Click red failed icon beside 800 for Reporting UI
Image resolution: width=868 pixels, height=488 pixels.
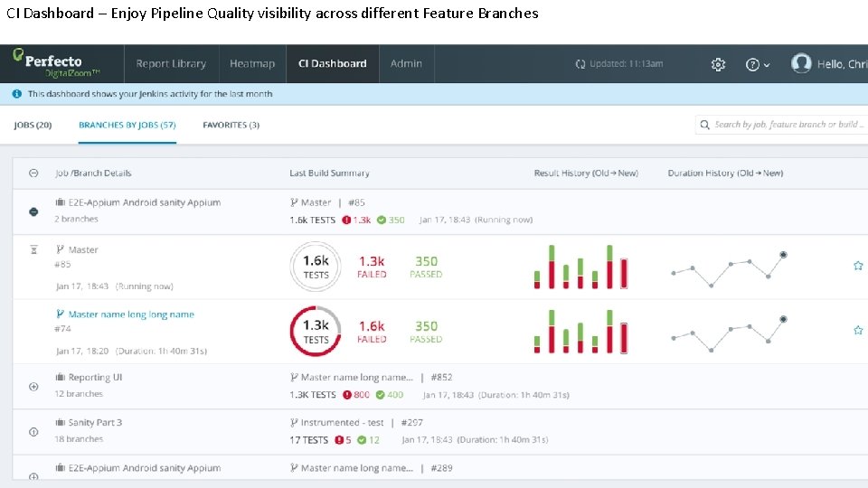347,395
